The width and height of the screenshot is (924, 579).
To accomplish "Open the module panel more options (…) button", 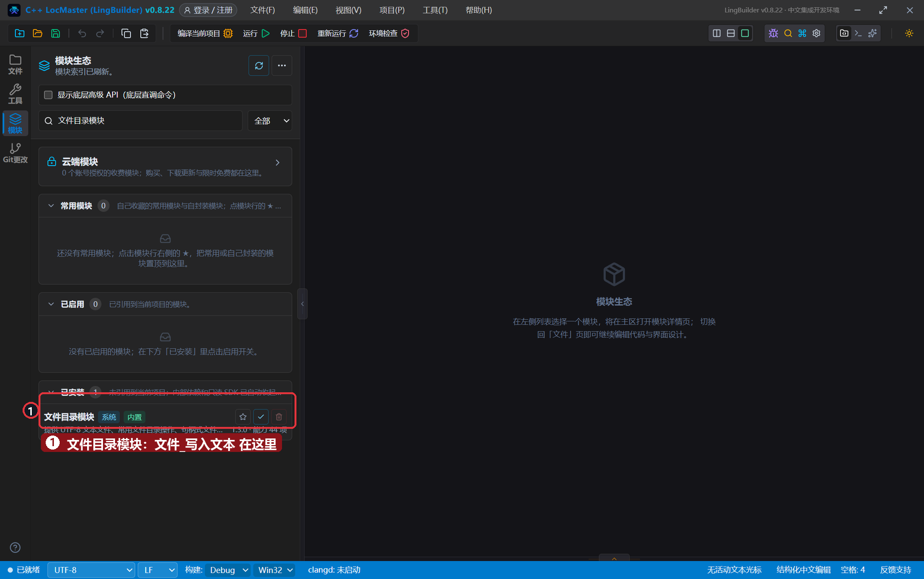I will [282, 65].
